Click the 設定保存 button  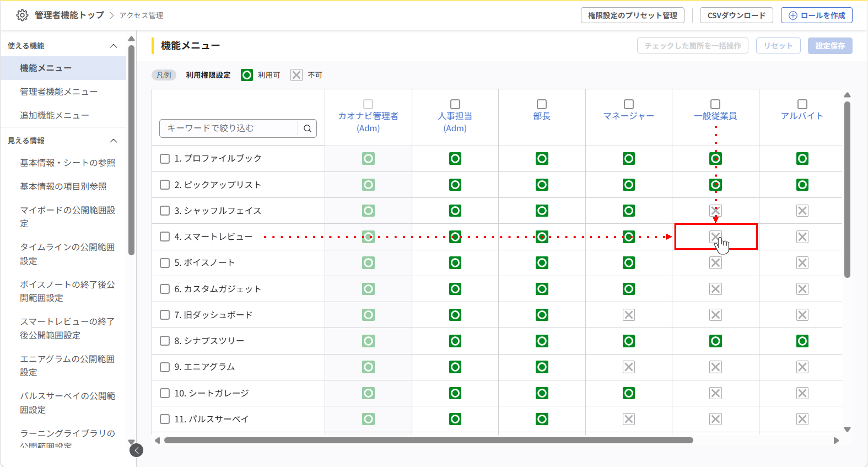point(830,46)
